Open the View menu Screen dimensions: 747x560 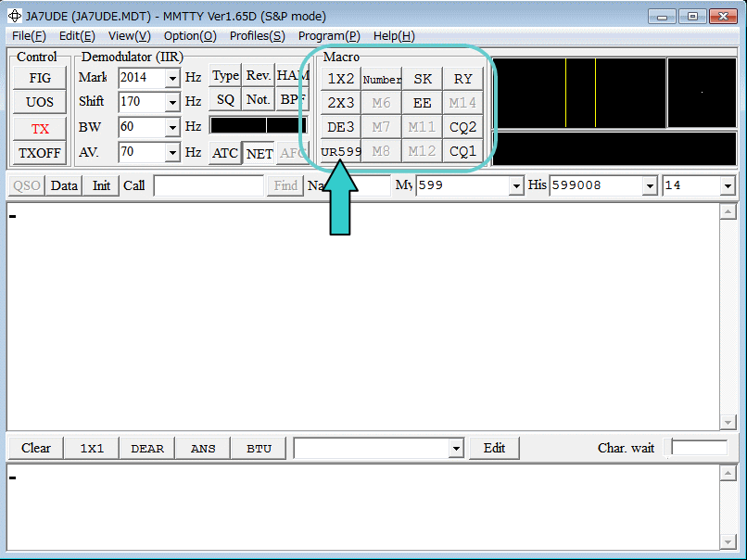click(x=130, y=36)
